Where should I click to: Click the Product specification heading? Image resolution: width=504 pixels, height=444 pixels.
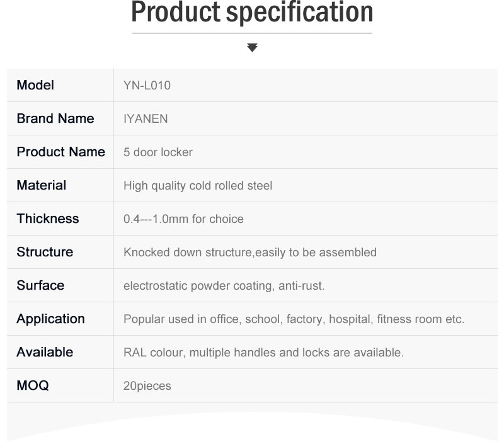[x=252, y=13]
